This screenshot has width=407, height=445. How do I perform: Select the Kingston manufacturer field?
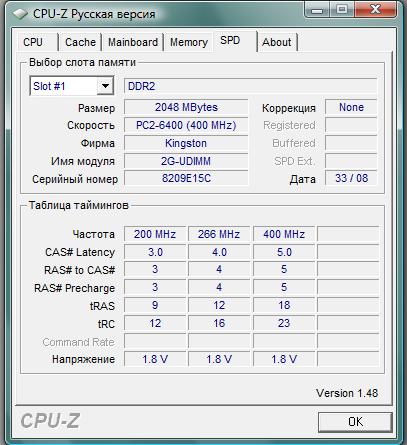(186, 143)
